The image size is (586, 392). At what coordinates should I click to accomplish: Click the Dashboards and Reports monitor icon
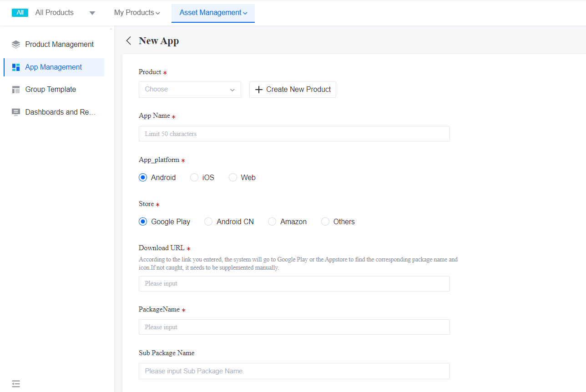coord(16,112)
